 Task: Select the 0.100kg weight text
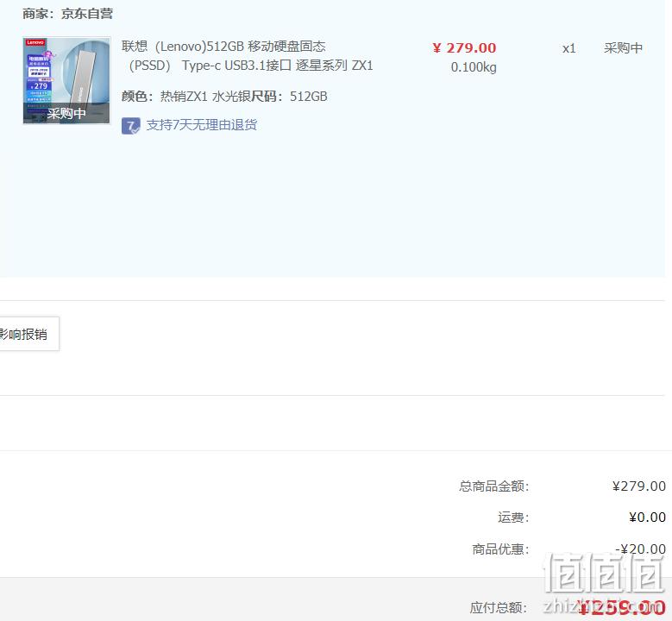pyautogui.click(x=474, y=67)
